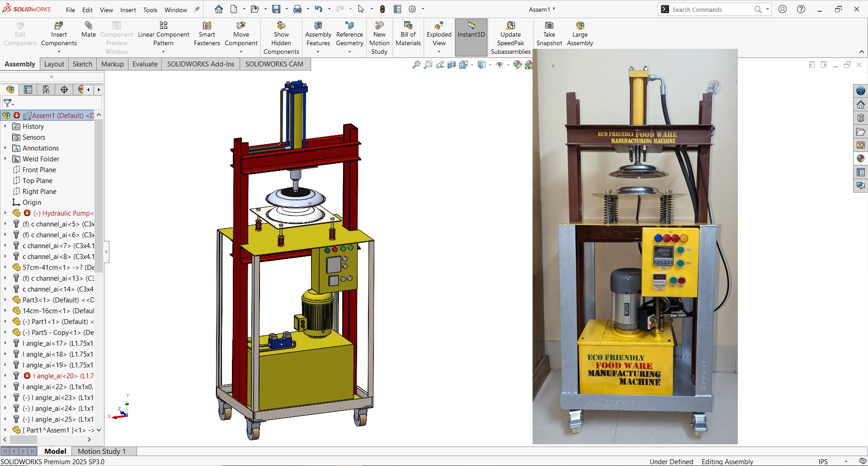This screenshot has width=868, height=466.
Task: Open File Properties list icon in top toolbar
Action: click(x=397, y=9)
